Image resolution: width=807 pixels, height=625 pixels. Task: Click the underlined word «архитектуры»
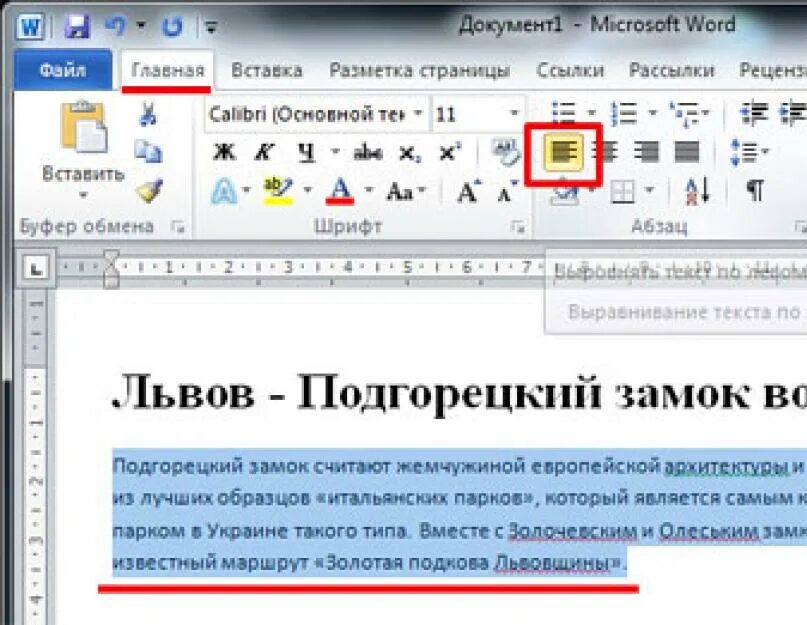tap(726, 466)
